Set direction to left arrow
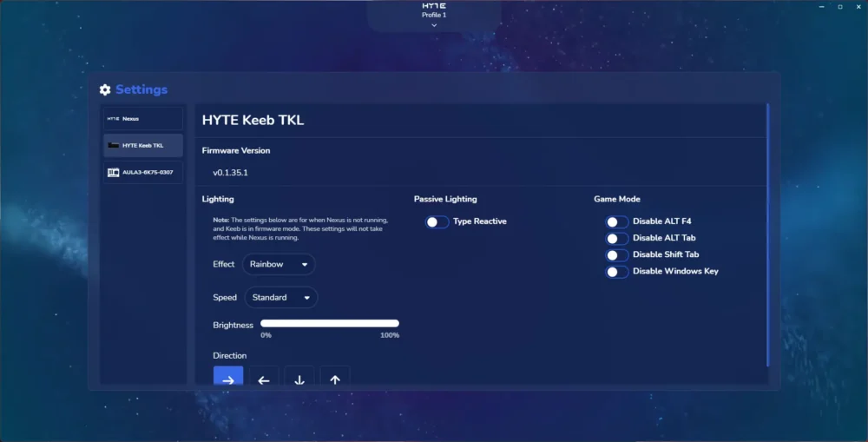 click(x=264, y=377)
